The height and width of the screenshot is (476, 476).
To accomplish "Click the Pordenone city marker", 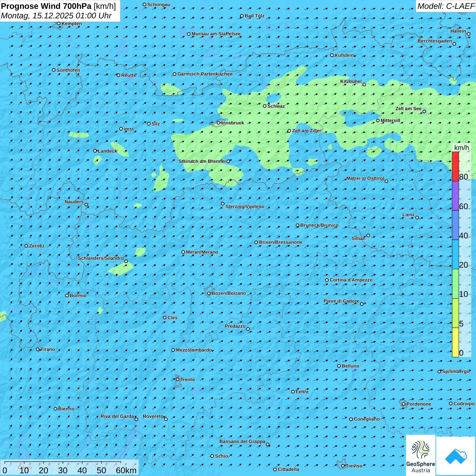I will pos(404,404).
